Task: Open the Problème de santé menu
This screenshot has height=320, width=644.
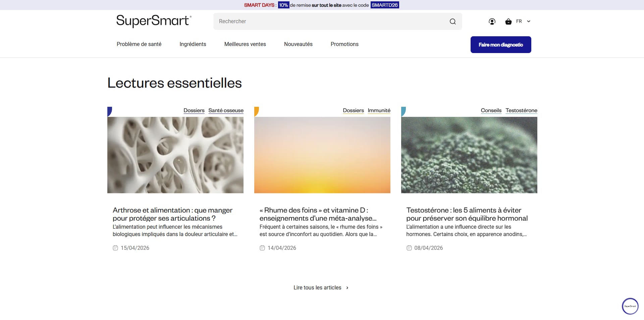Action: click(x=139, y=44)
